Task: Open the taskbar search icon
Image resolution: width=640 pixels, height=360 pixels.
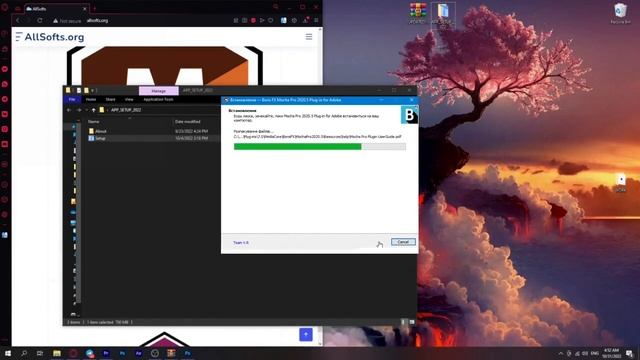Action: (24, 353)
